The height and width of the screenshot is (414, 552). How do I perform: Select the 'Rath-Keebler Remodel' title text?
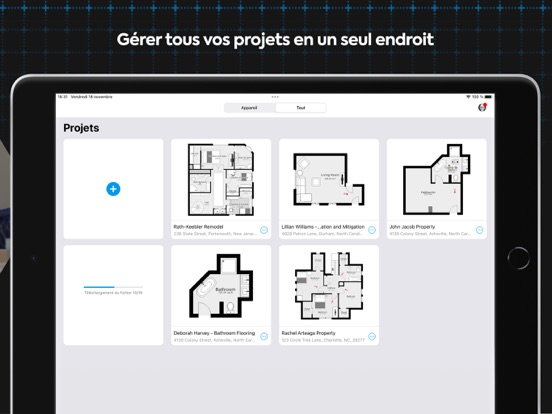click(199, 227)
